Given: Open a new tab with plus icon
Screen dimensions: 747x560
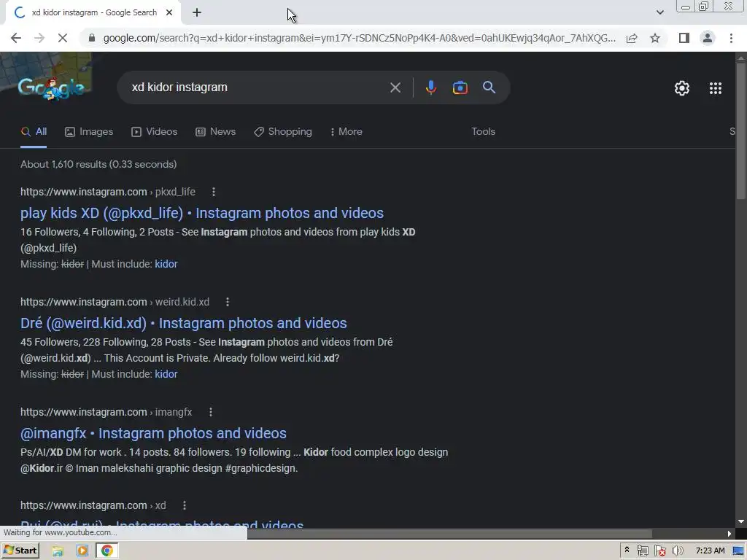Looking at the screenshot, I should (197, 13).
